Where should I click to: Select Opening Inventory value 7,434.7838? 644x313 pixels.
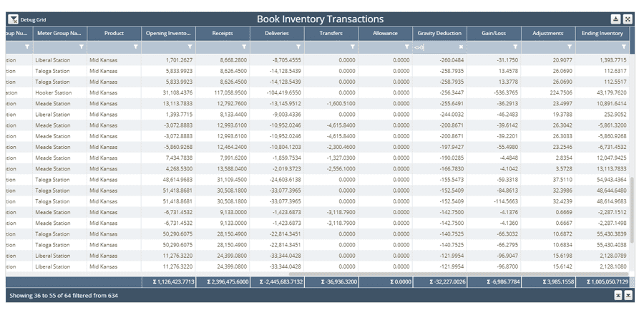179,158
